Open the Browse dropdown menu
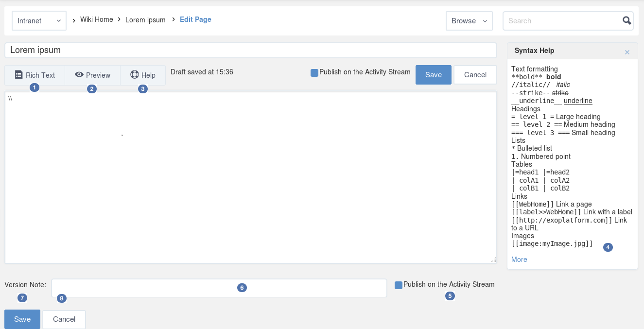644x329 pixels. point(469,21)
